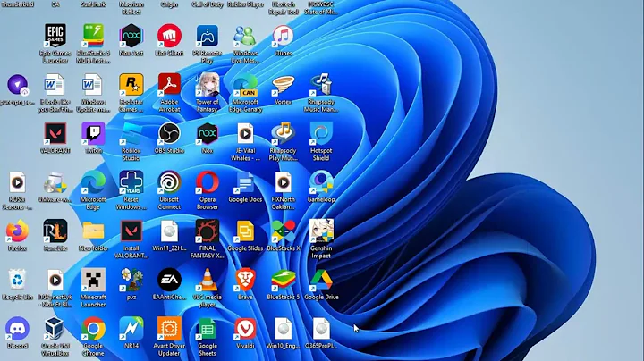Select the Win10_Eng file icon
Image resolution: width=644 pixels, height=361 pixels.
pos(283,329)
